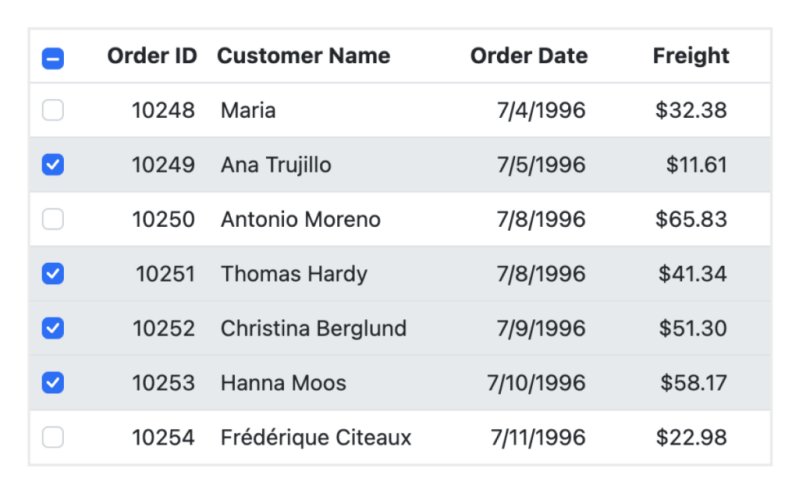Click the Antonio Moreno cell
Image resolution: width=799 pixels, height=493 pixels.
point(300,219)
